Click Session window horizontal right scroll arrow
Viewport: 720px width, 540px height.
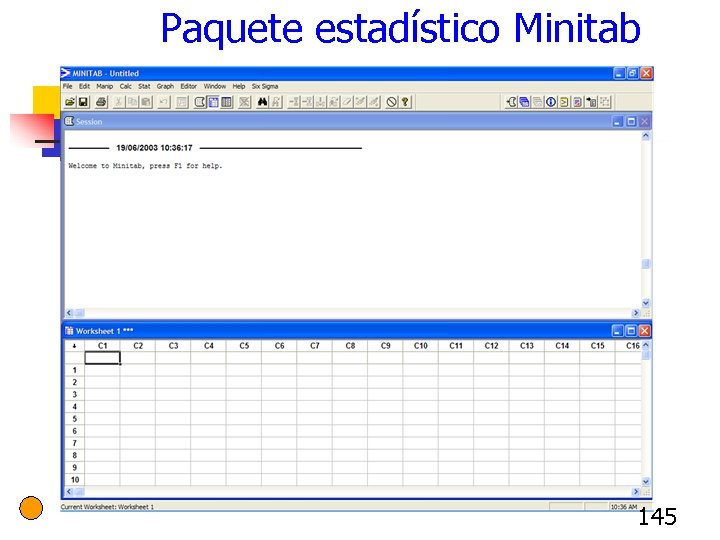(636, 313)
